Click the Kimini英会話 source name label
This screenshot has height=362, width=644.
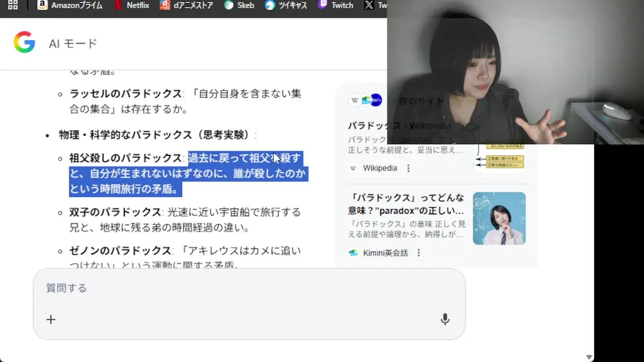[385, 253]
